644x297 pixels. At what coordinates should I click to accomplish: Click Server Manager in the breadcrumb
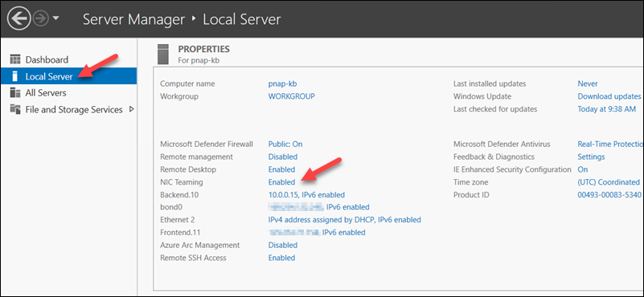click(x=134, y=19)
